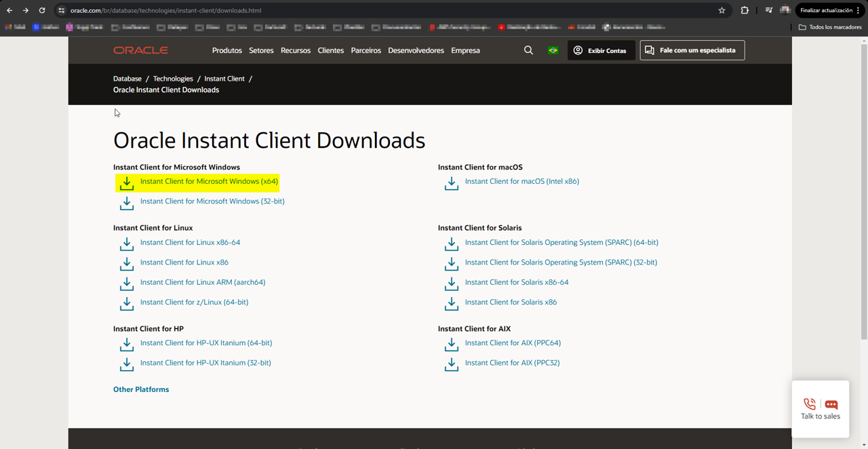This screenshot has height=449, width=868.
Task: Click download icon for AIX (PPC64)
Action: click(x=452, y=345)
